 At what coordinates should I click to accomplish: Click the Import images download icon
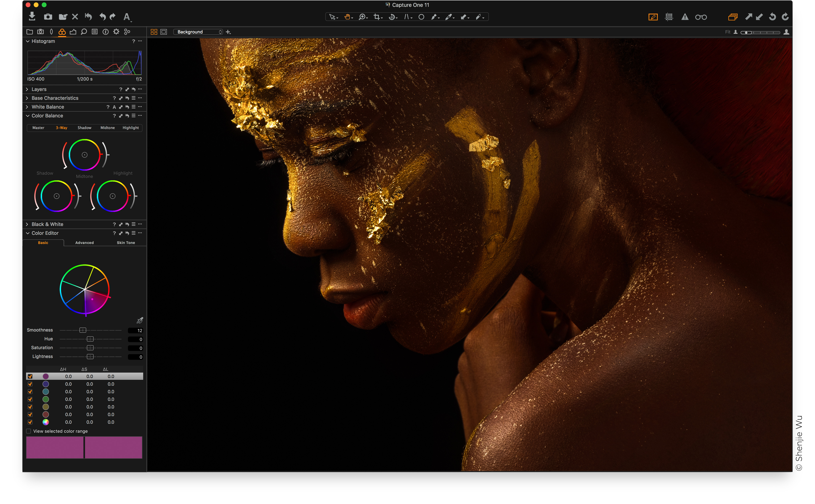pyautogui.click(x=32, y=16)
